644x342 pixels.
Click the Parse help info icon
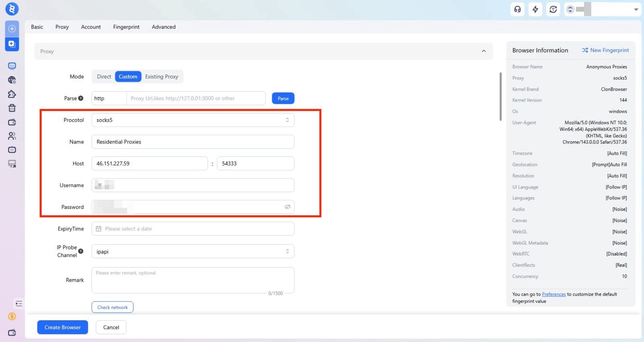[x=80, y=98]
